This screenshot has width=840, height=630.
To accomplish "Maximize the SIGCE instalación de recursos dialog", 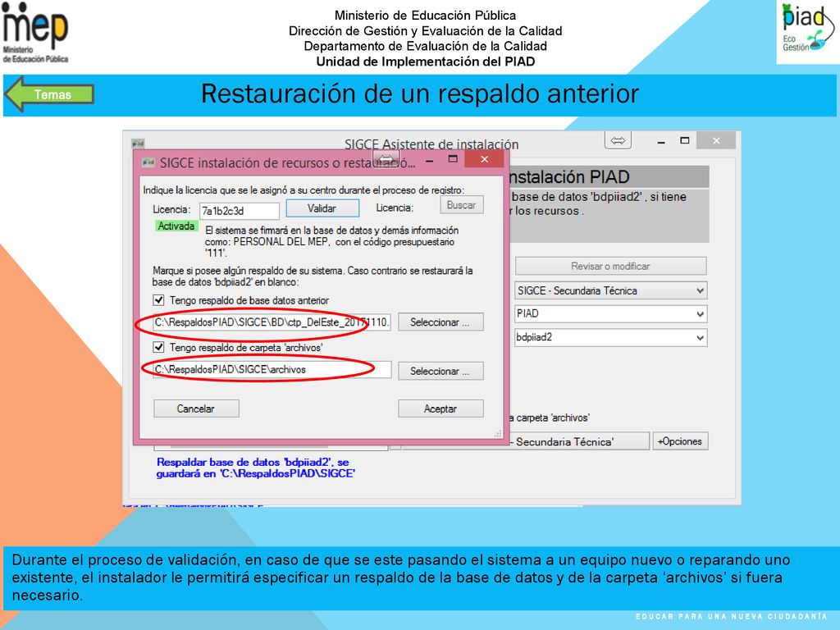I will [x=453, y=159].
